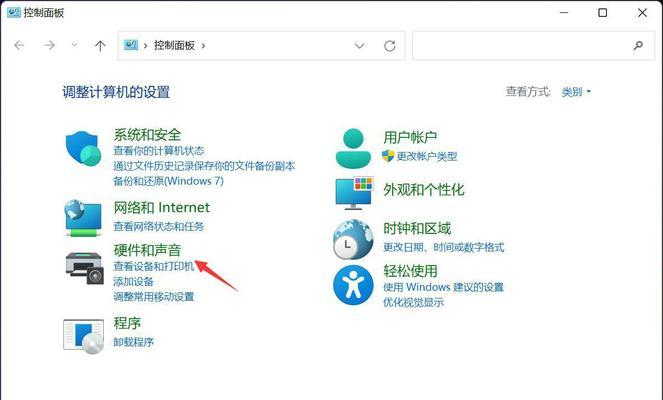This screenshot has height=400, width=663.
Task: Open 更改帐户类型 link
Action: (427, 156)
